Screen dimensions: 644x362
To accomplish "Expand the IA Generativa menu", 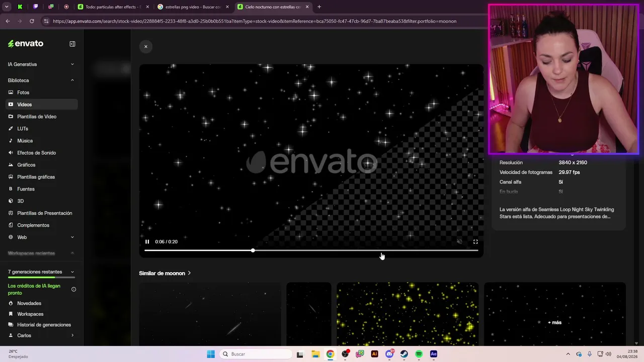I will pos(41,64).
